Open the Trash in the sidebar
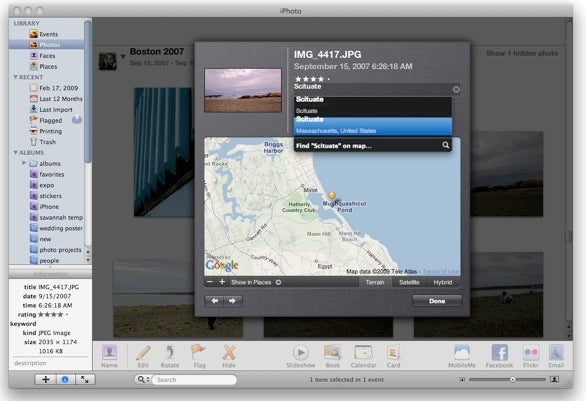586x401 pixels. click(x=47, y=142)
